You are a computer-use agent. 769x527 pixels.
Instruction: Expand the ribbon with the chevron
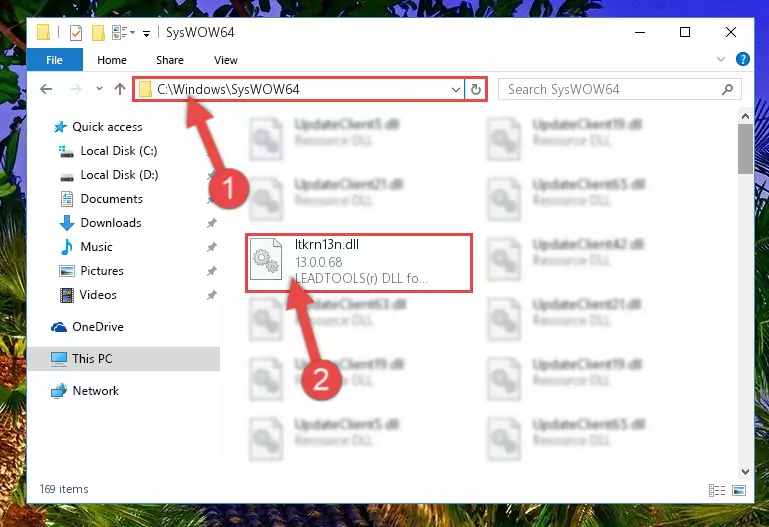720,59
